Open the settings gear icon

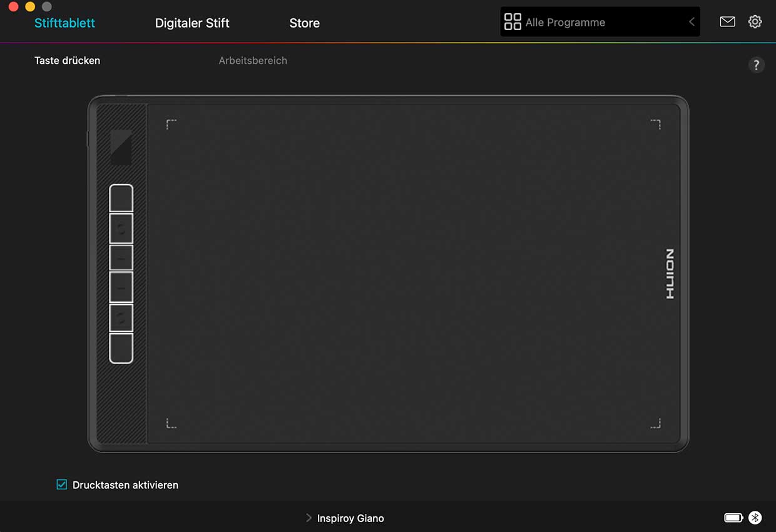point(755,22)
